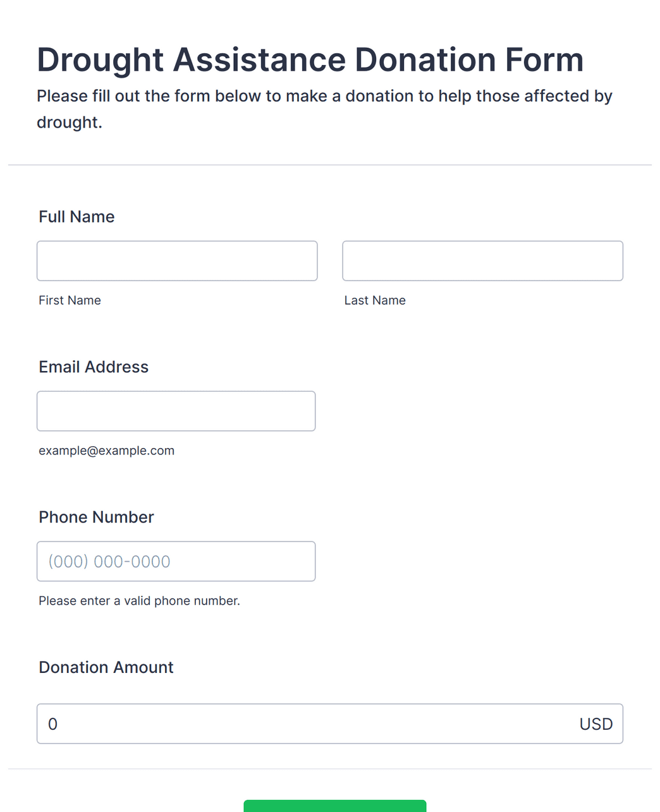Click the Drought Assistance Donation Form heading
660x812 pixels.
coord(310,60)
